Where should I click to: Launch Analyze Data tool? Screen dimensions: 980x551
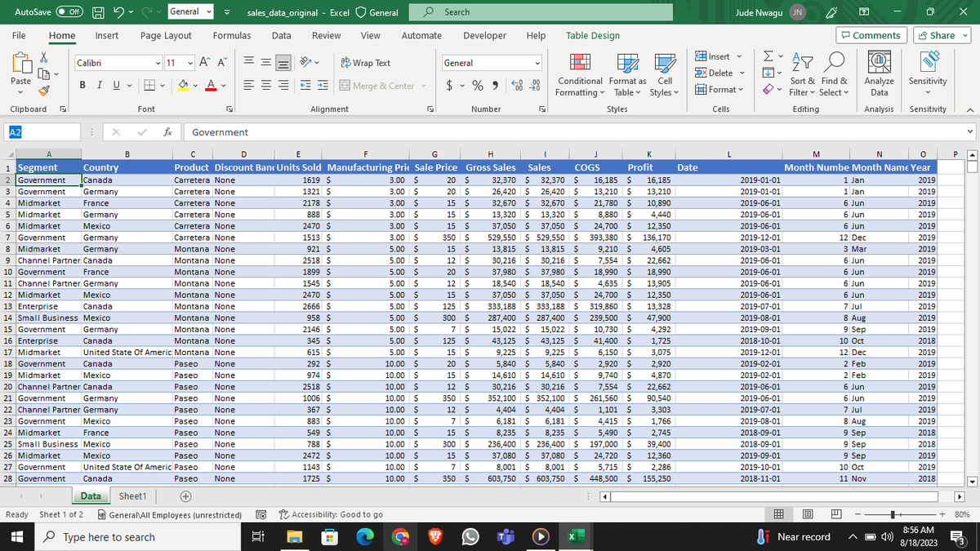[x=879, y=76]
